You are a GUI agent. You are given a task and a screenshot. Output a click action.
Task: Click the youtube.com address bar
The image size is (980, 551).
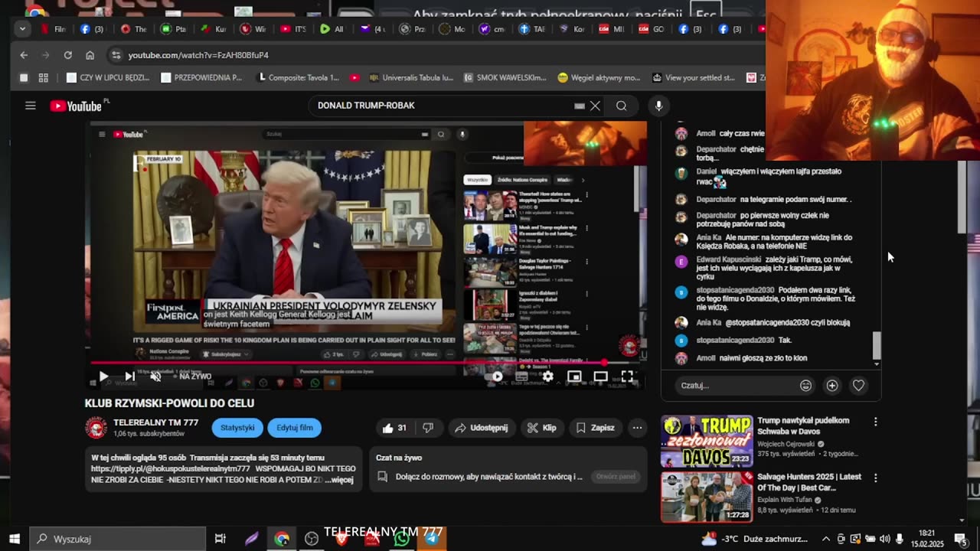tap(436, 55)
